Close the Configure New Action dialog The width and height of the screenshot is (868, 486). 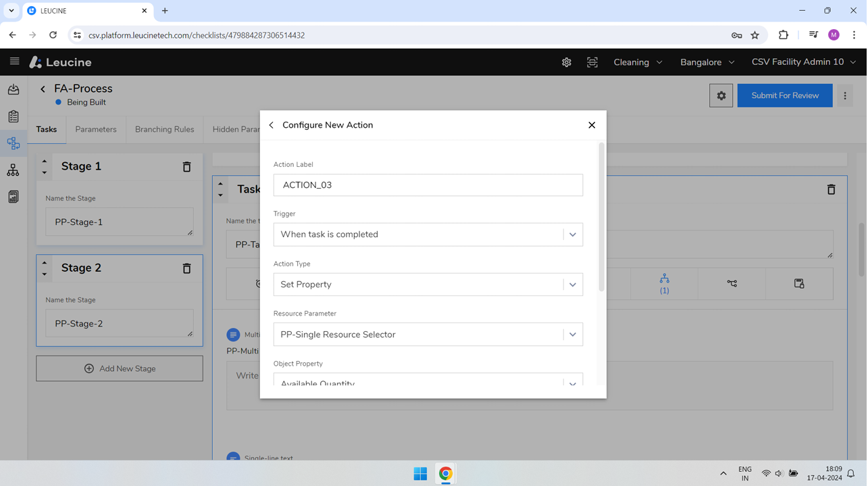tap(592, 125)
